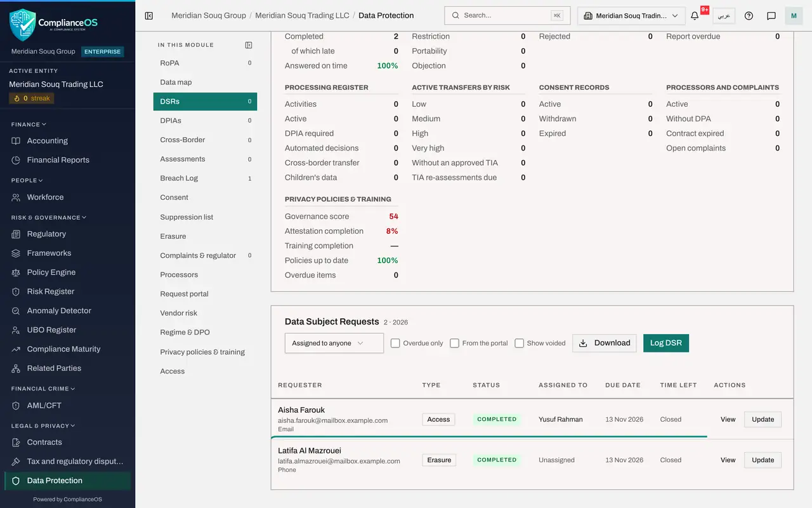This screenshot has width=812, height=508.
Task: Open Data map in module list
Action: tap(205, 83)
